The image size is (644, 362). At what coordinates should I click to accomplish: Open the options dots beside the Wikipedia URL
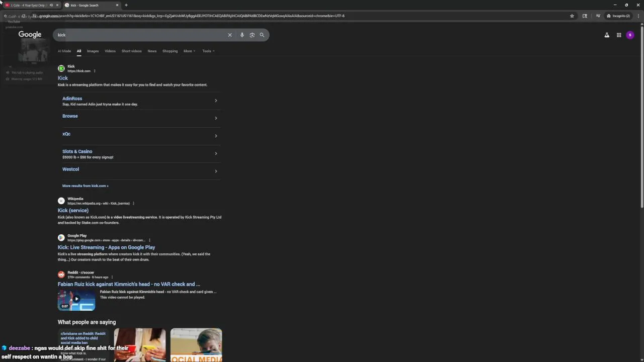pyautogui.click(x=133, y=203)
